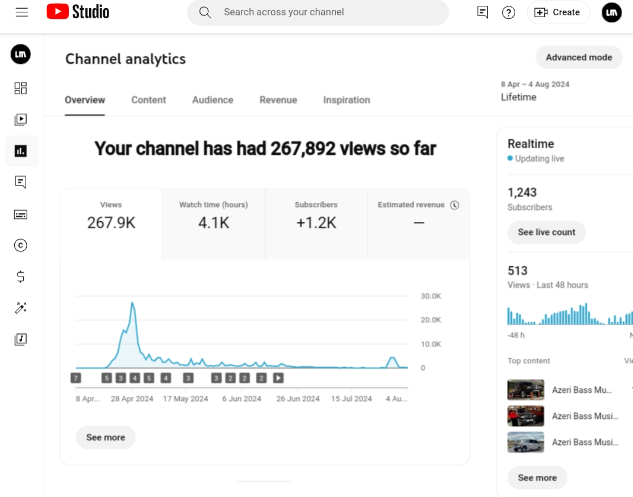Open Comments icon in sidebar
The height and width of the screenshot is (497, 633).
pyautogui.click(x=21, y=182)
